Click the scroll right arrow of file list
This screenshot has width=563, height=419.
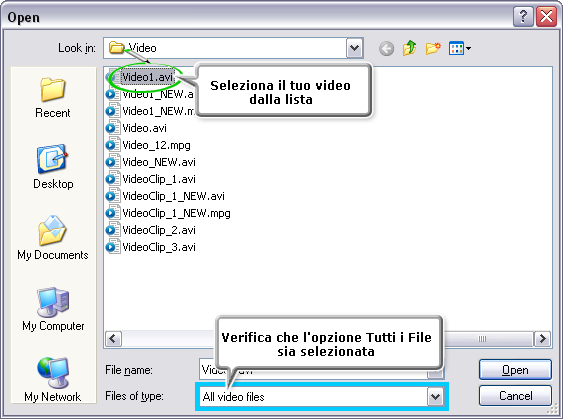542,339
